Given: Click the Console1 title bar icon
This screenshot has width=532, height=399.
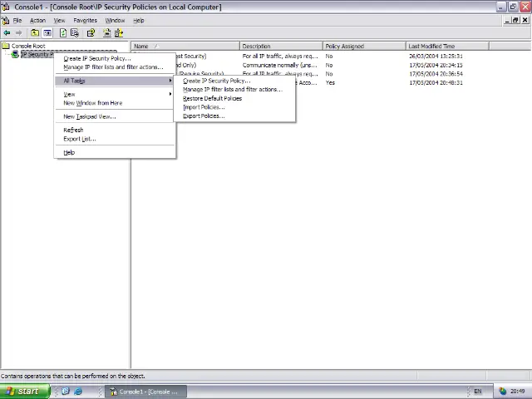Looking at the screenshot, I should click(x=6, y=7).
